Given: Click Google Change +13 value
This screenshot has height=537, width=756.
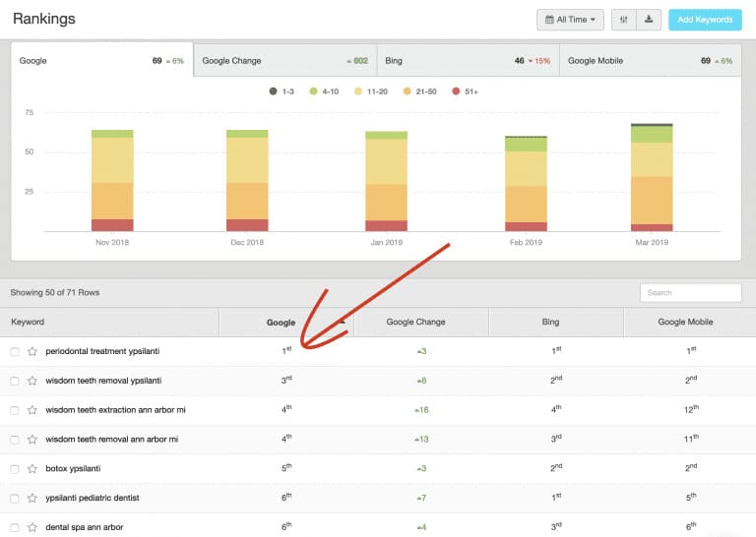Looking at the screenshot, I should 421,440.
